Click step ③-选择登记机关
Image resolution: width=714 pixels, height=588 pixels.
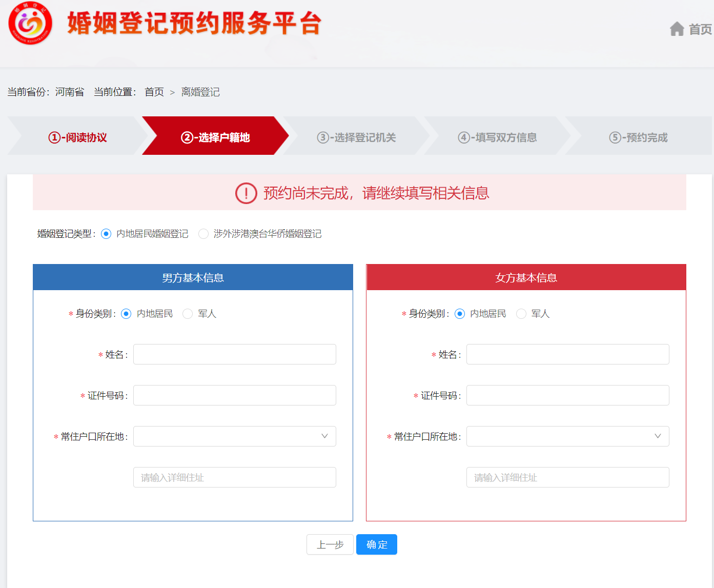click(x=356, y=137)
